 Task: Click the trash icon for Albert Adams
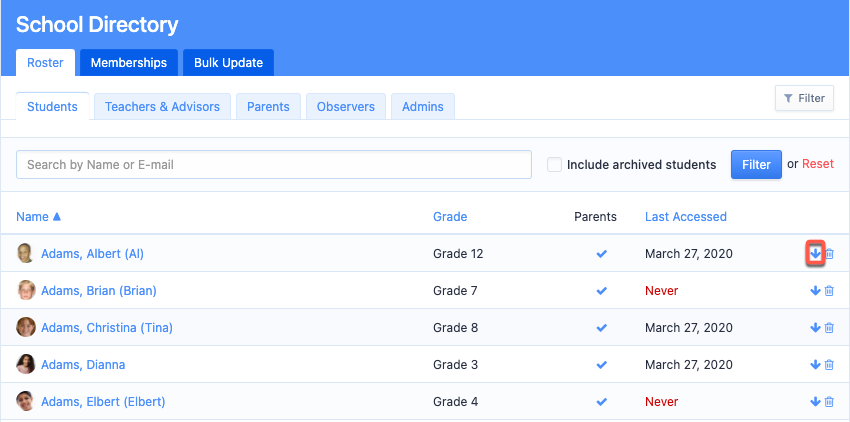[829, 254]
